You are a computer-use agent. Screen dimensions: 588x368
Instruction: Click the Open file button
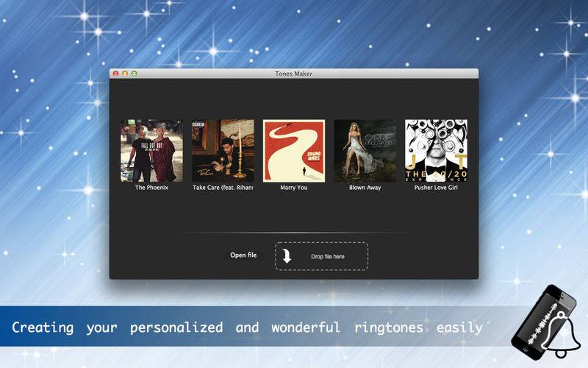[243, 255]
